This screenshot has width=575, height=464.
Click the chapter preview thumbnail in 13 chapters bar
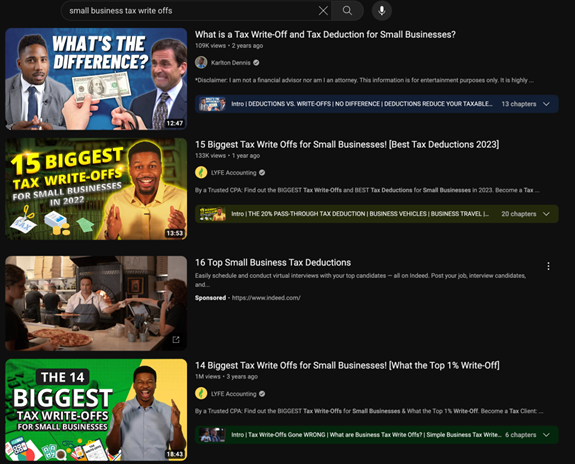212,104
